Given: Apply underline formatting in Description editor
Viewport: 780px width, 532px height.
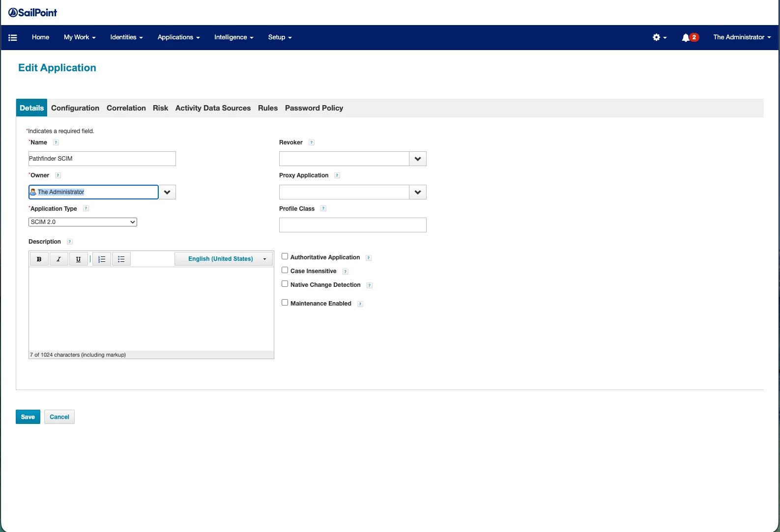Looking at the screenshot, I should (x=79, y=259).
